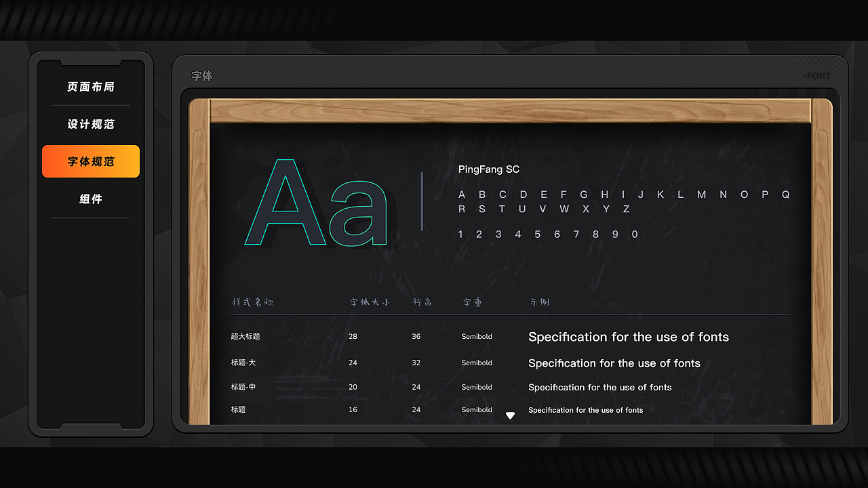This screenshot has width=868, height=488.
Task: Select the 标题-大 style name
Action: (x=243, y=363)
